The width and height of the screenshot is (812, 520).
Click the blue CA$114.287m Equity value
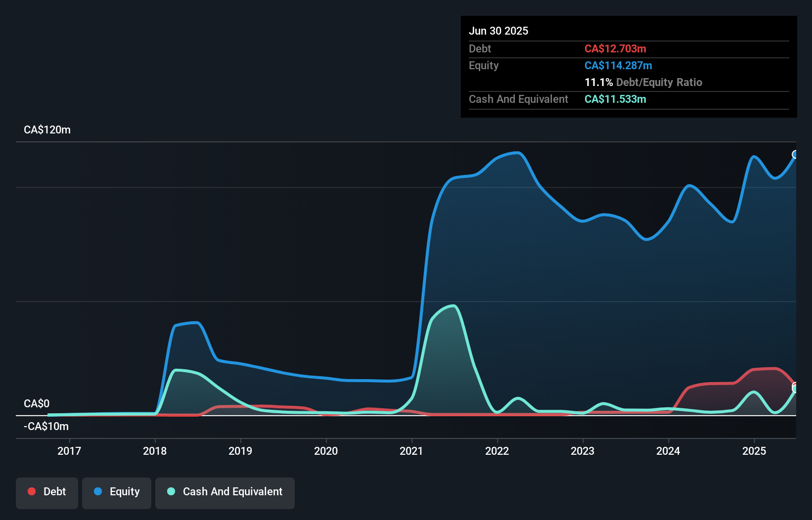tap(618, 65)
